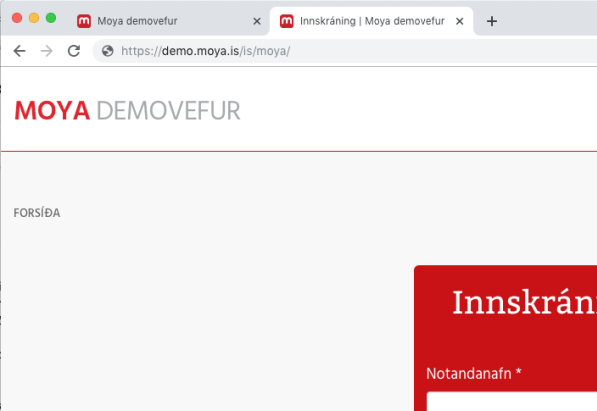
Task: Focus the address bar with demo.moya.is URL
Action: (x=343, y=51)
